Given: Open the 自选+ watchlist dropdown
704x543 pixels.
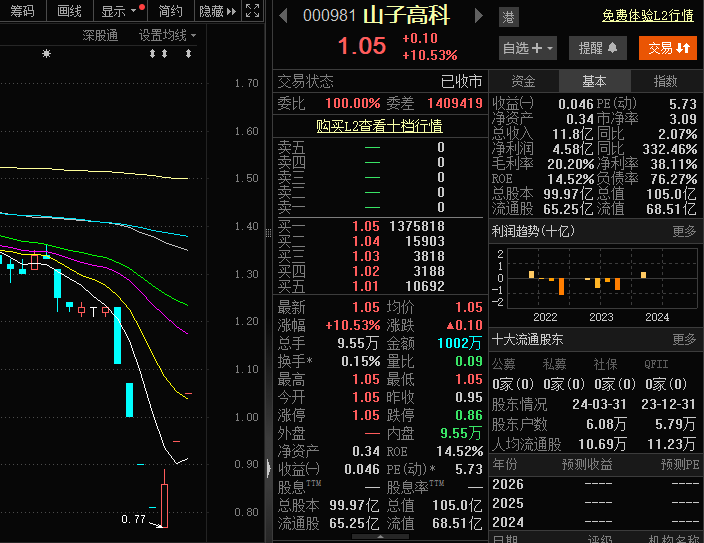Looking at the screenshot, I should [528, 48].
